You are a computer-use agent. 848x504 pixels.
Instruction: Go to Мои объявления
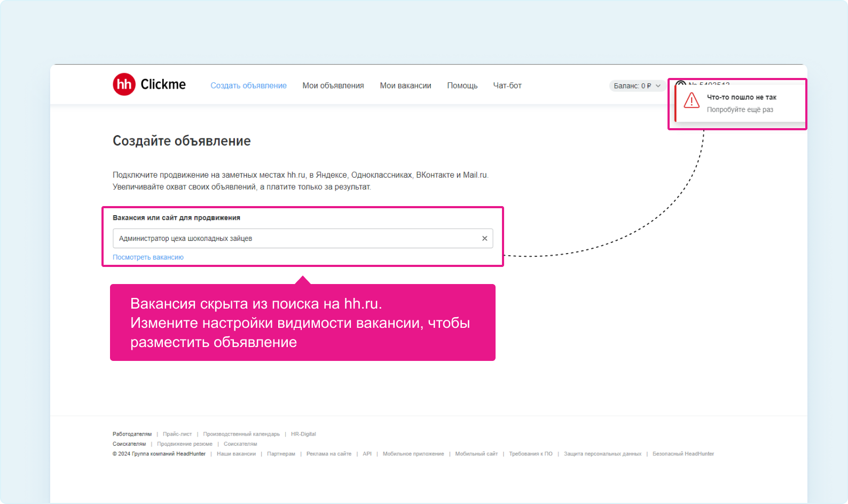(333, 85)
